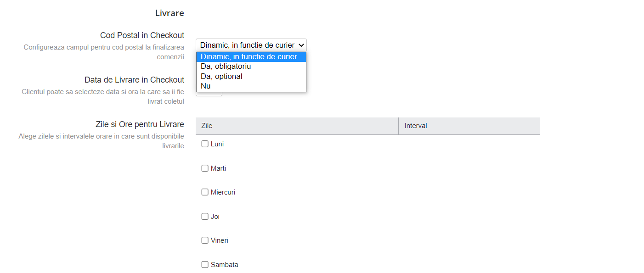Check the Sambata checkbox
The image size is (644, 273).
(205, 264)
